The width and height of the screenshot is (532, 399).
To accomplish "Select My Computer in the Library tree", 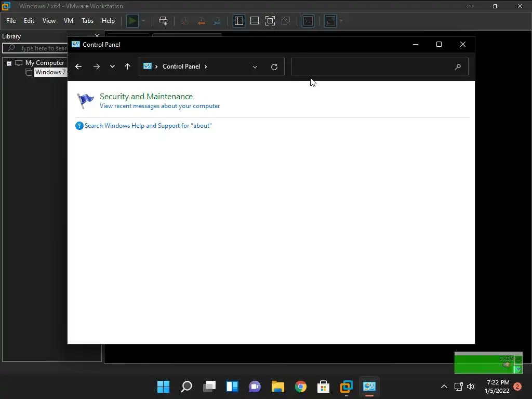I will click(45, 63).
